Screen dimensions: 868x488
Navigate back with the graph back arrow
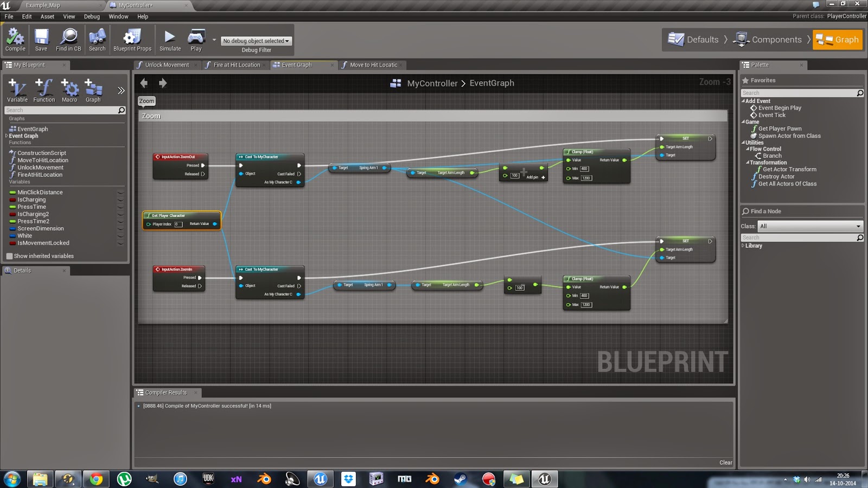(x=144, y=83)
